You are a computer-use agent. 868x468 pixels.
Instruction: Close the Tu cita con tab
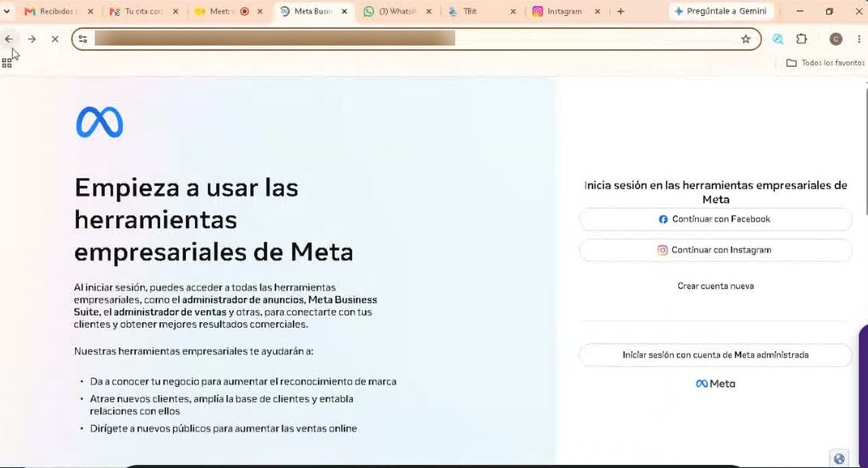176,11
